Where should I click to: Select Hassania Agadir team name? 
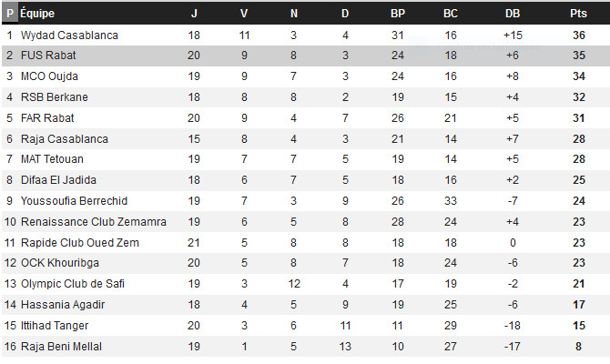[63, 305]
